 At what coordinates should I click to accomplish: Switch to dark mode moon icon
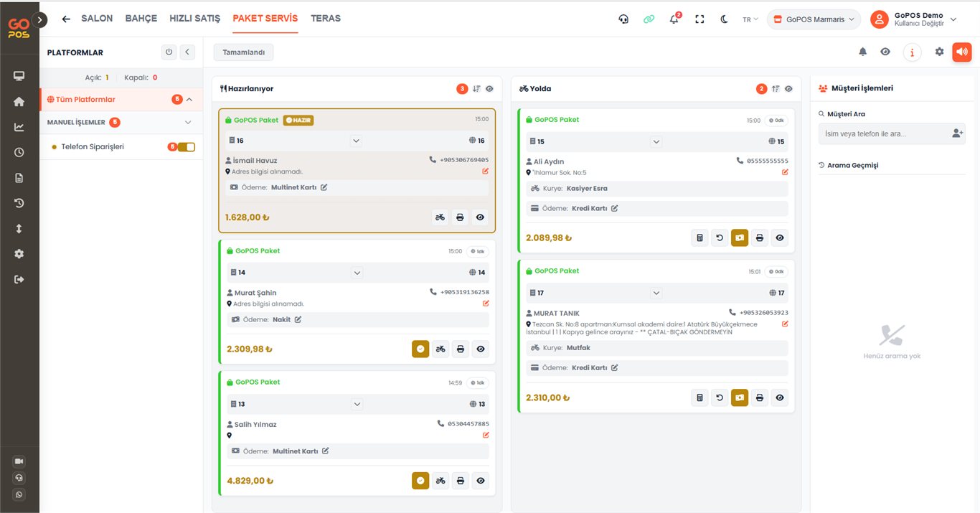724,19
